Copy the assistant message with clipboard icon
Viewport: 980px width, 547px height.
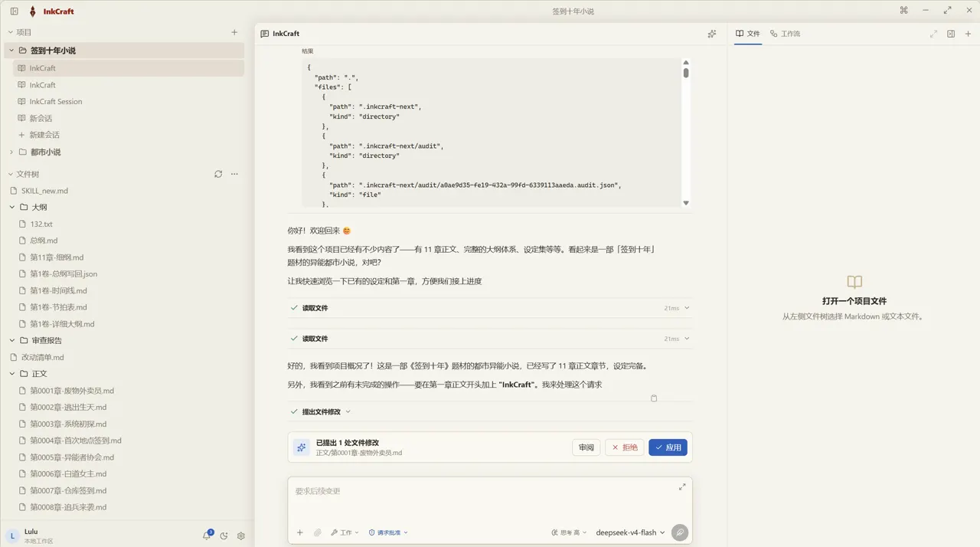(654, 398)
